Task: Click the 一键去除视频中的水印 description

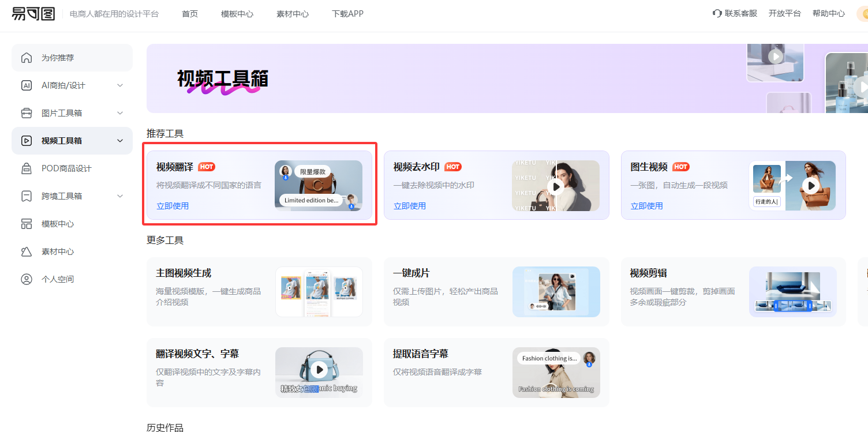Action: [x=434, y=185]
